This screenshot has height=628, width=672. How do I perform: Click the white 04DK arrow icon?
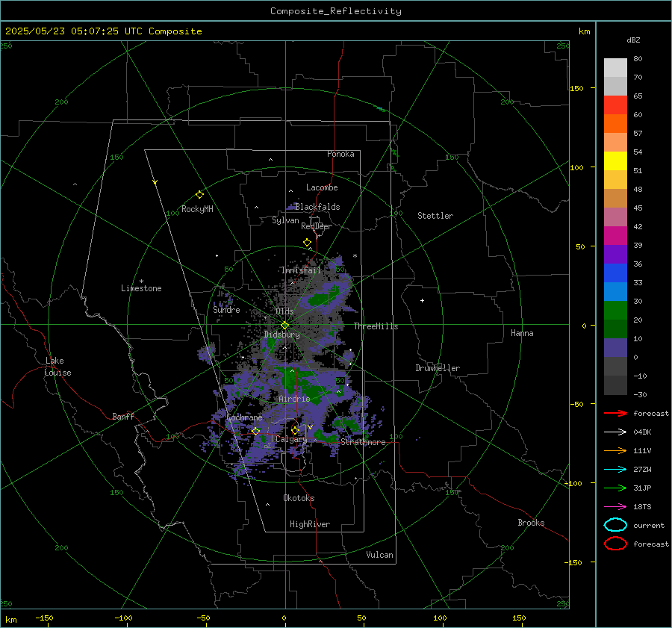coord(615,432)
